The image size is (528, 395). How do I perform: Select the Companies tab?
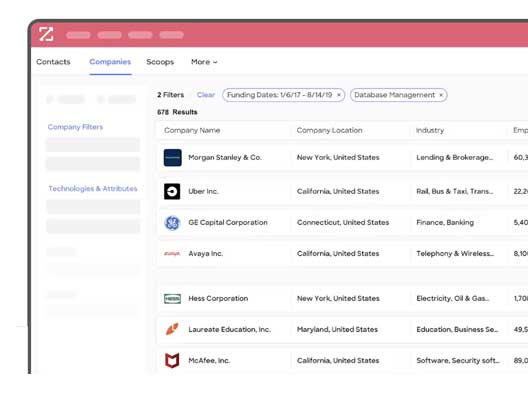110,62
